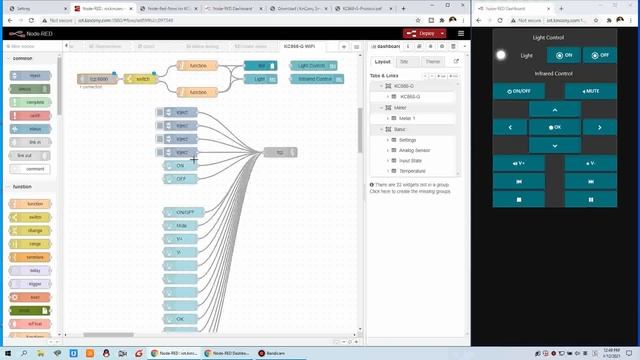Select the complete node in the palette
The width and height of the screenshot is (640, 360).
point(30,102)
